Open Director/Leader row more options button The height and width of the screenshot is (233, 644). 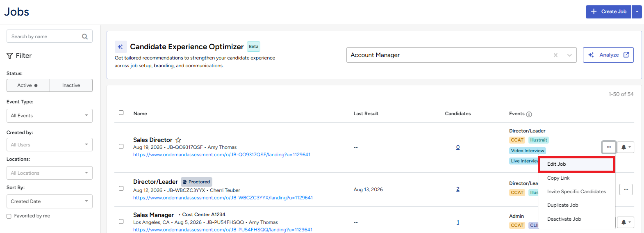(626, 190)
